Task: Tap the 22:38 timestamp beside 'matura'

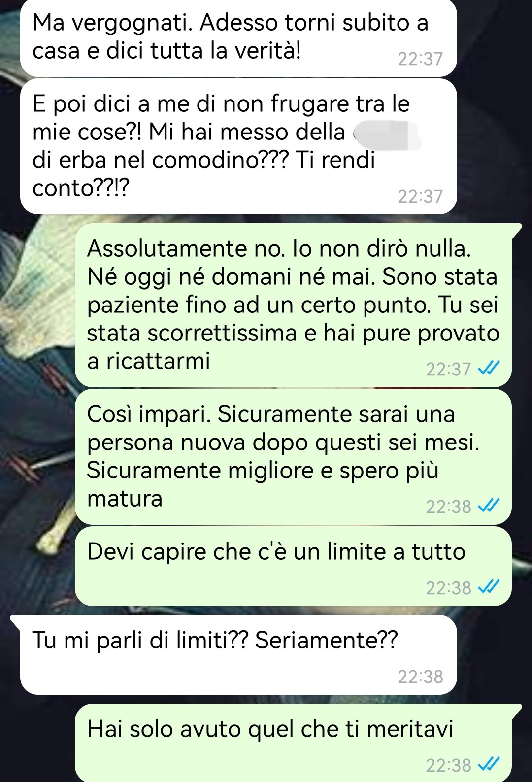Action: [x=448, y=507]
